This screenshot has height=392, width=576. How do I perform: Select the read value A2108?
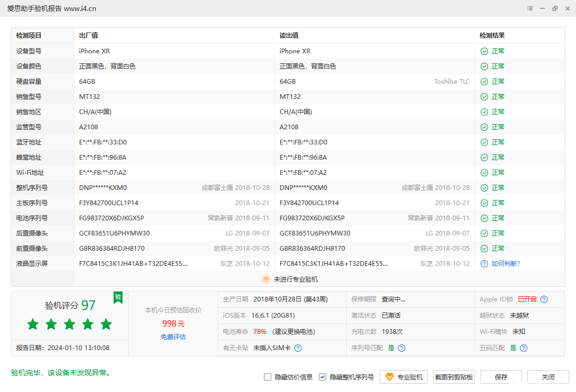289,127
